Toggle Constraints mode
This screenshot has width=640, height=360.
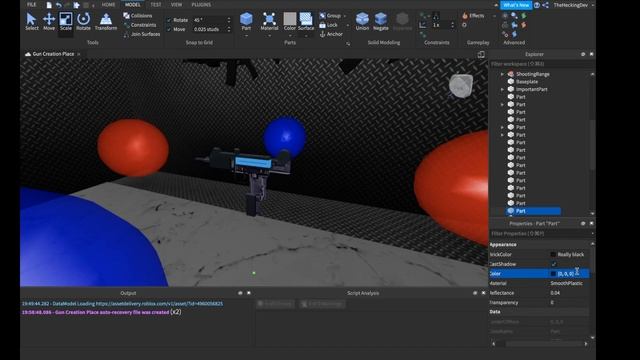[140, 25]
